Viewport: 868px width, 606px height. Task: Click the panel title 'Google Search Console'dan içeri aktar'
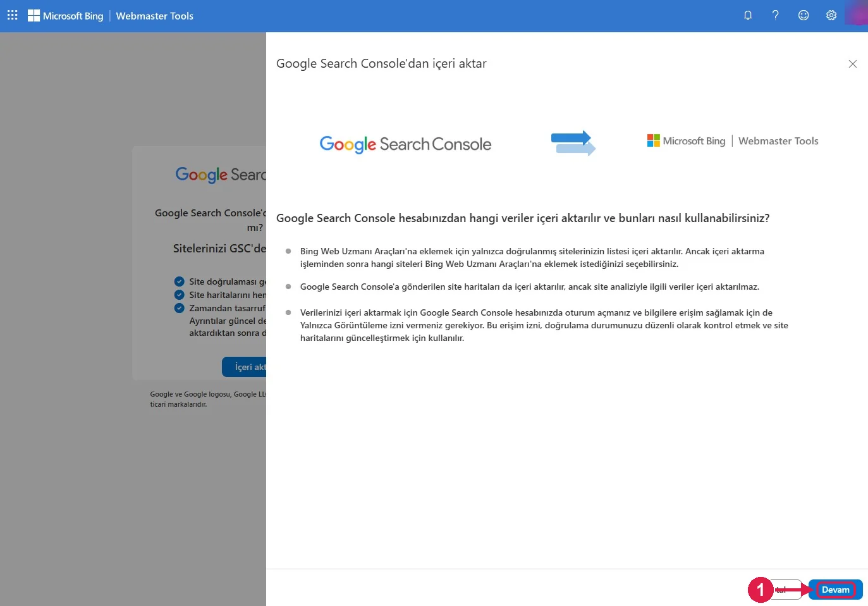pos(381,63)
